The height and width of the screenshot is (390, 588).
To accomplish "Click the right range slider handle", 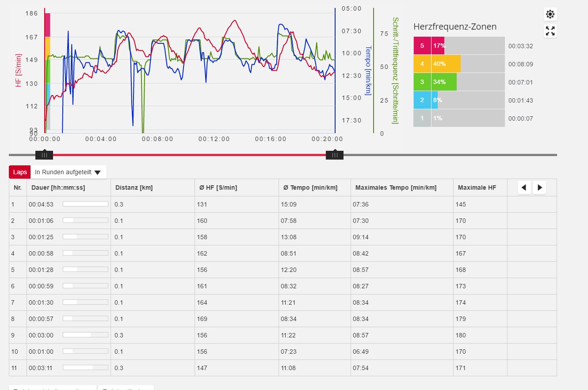I will click(x=335, y=155).
